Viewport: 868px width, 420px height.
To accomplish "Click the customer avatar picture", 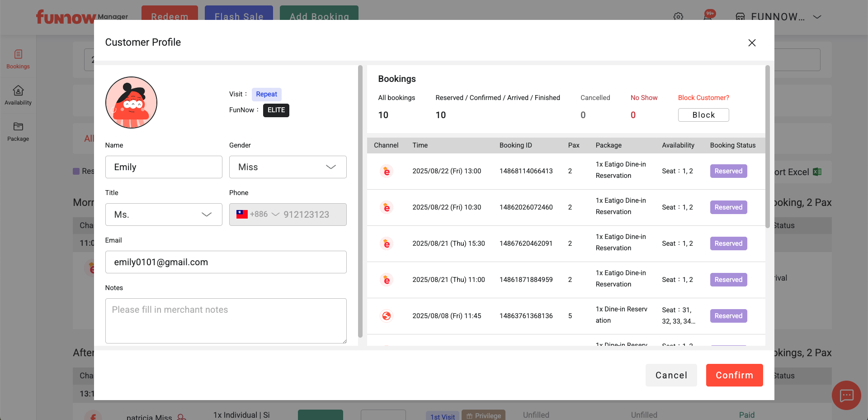I will tap(131, 103).
